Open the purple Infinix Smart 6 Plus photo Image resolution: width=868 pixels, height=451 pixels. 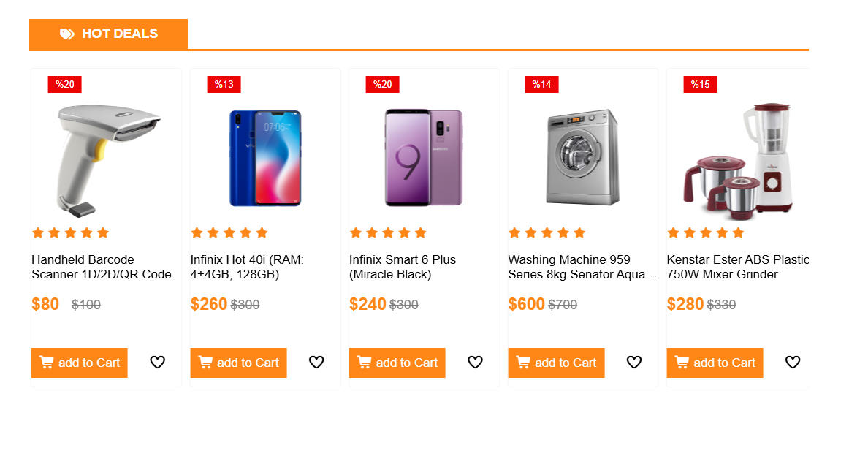(424, 158)
